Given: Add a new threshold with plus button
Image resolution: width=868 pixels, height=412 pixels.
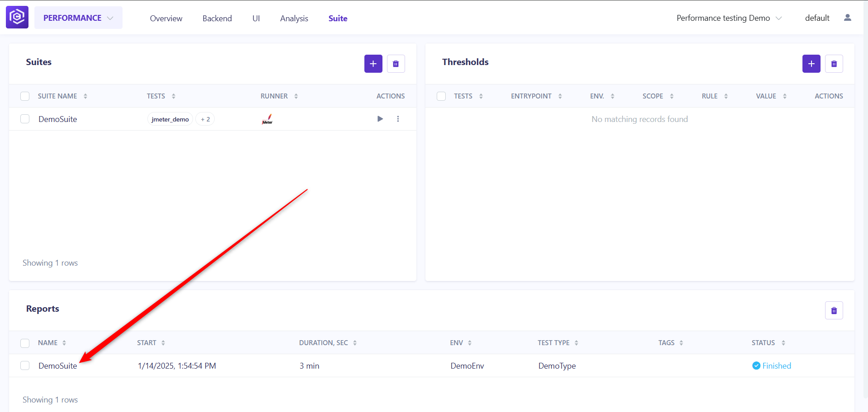Looking at the screenshot, I should pyautogui.click(x=811, y=64).
